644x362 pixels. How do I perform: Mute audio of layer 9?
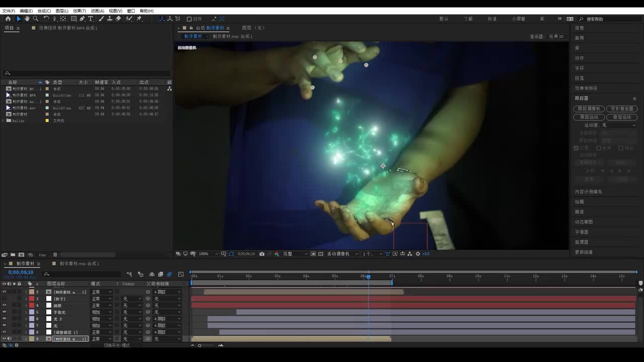[x=9, y=339]
